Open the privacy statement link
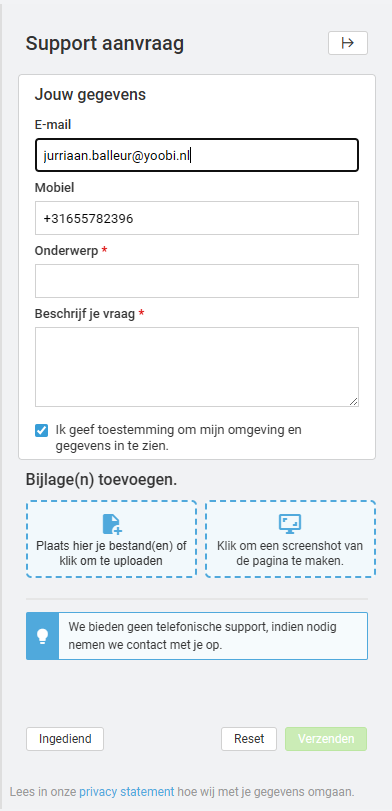Viewport: 392px width, 811px height. (127, 792)
